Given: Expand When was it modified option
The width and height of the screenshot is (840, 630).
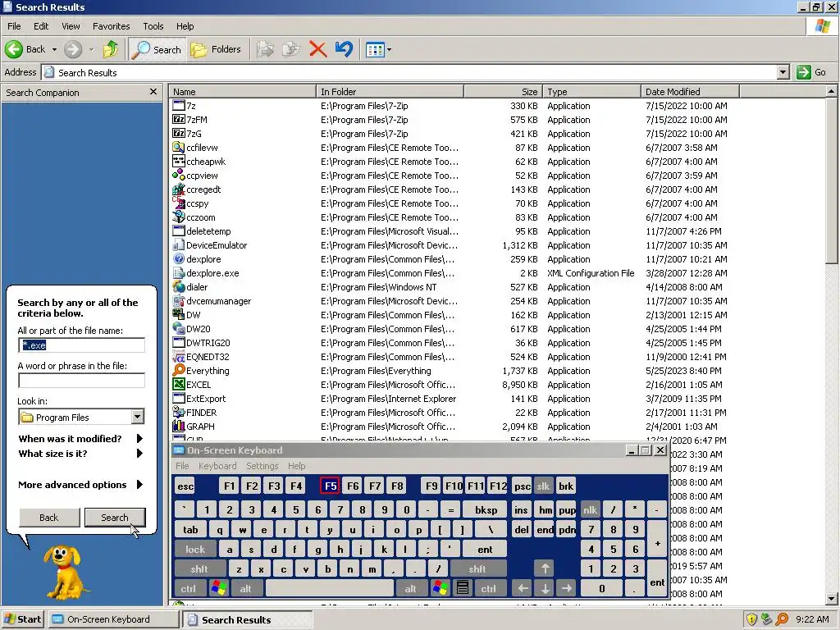Looking at the screenshot, I should [x=81, y=439].
